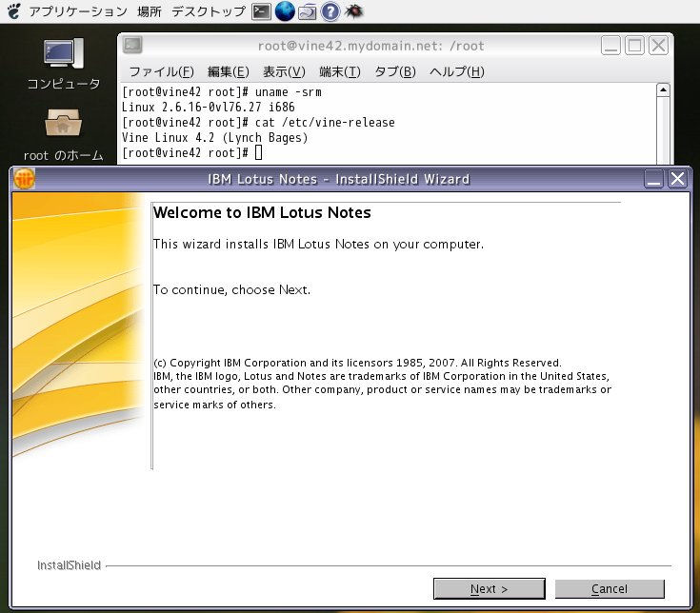Image resolution: width=700 pixels, height=613 pixels.
Task: Open the 場所 menu in panel
Action: pos(150,11)
